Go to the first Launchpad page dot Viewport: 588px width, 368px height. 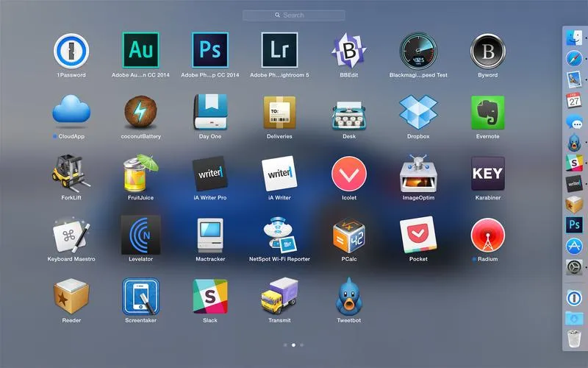point(285,344)
